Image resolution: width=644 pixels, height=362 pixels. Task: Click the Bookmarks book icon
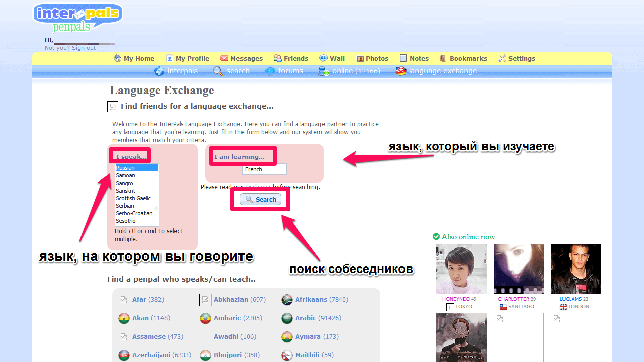(x=443, y=58)
